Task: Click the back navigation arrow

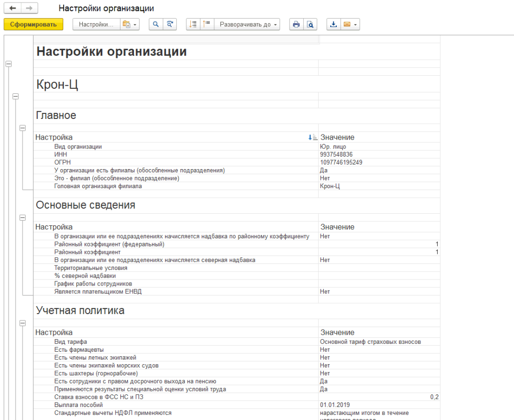Action: point(13,9)
